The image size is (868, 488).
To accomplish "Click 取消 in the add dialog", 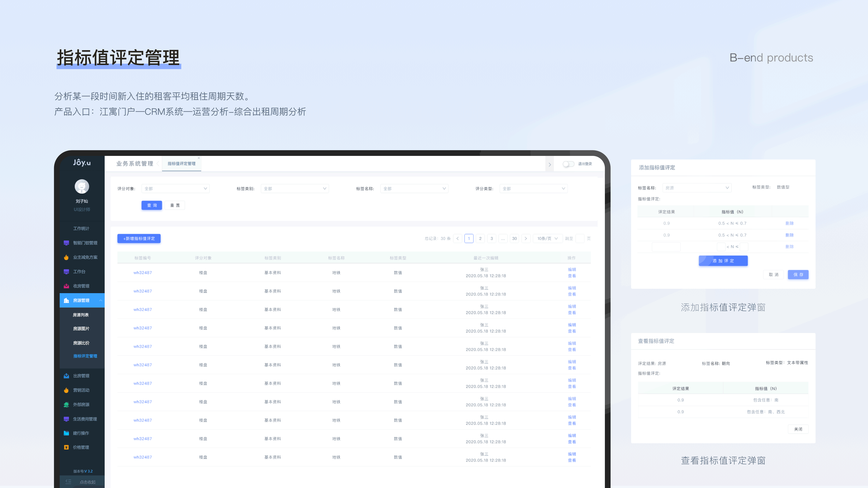I will (x=773, y=275).
